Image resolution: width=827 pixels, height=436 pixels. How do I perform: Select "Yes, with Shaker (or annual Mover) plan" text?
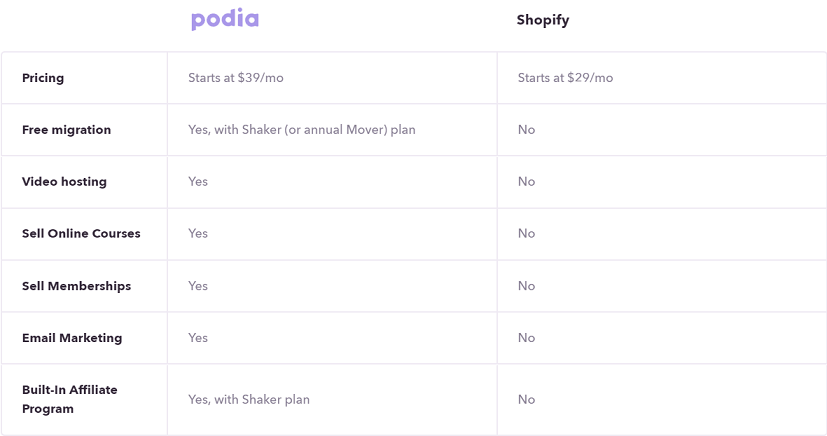(x=301, y=130)
